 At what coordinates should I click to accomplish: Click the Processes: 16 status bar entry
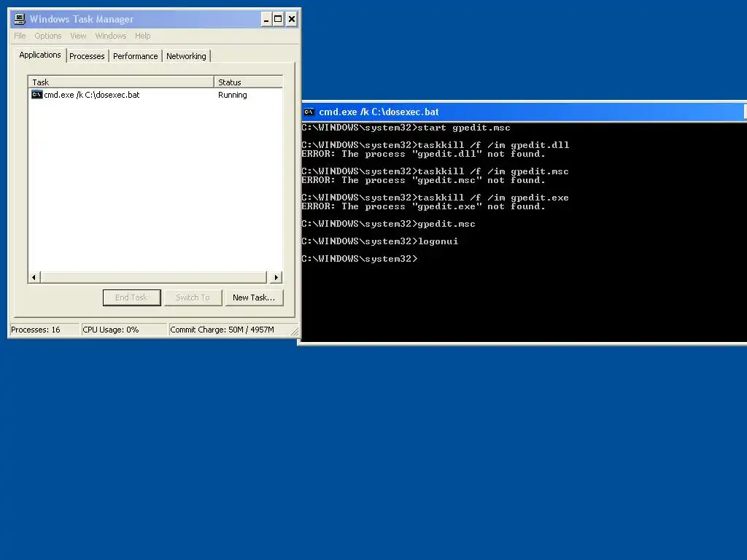[44, 330]
